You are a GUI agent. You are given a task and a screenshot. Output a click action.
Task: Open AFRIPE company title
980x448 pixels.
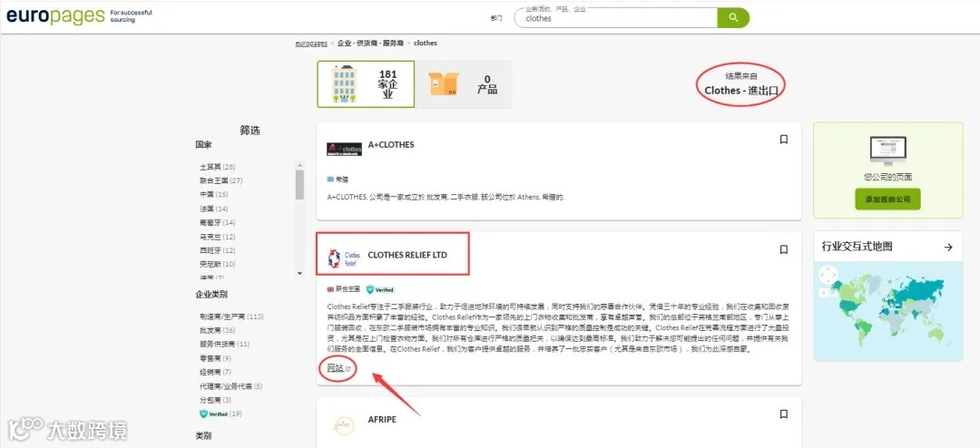tap(382, 419)
